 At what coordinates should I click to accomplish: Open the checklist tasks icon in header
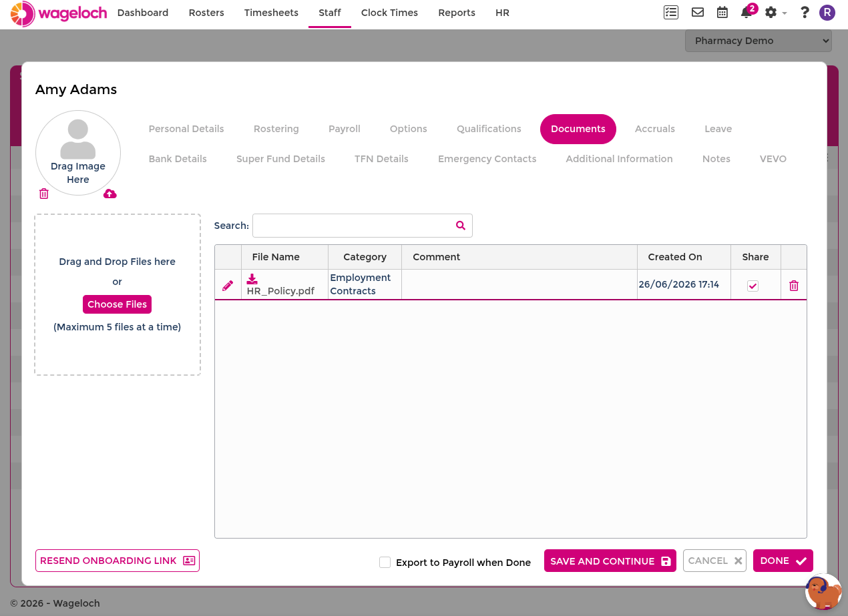click(671, 12)
